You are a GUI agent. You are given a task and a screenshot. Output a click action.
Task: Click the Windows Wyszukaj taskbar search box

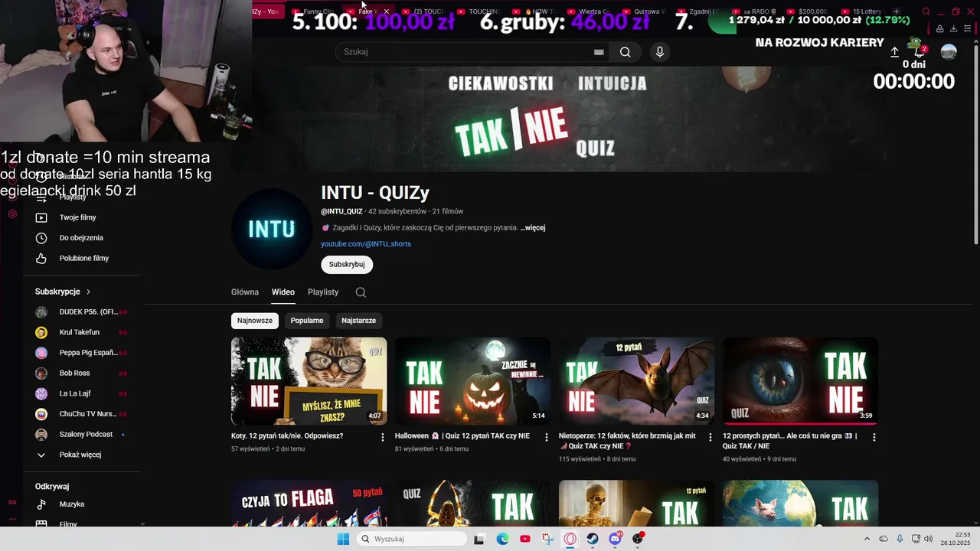[x=412, y=539]
